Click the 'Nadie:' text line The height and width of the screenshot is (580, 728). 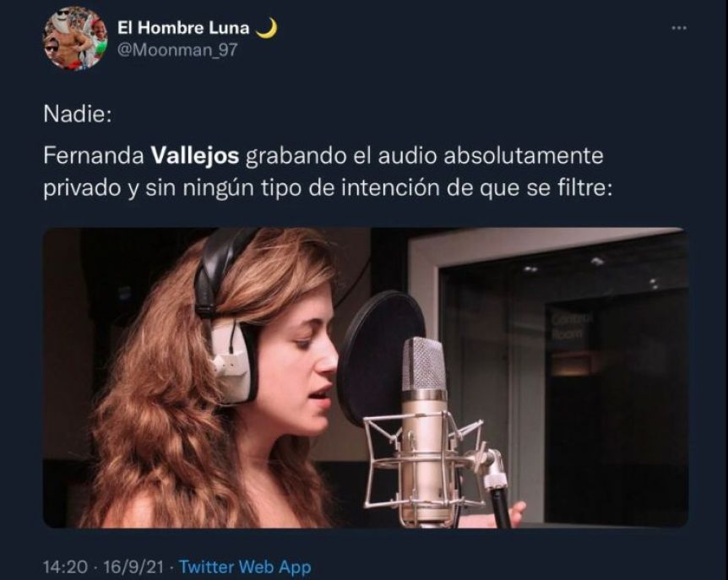click(78, 114)
